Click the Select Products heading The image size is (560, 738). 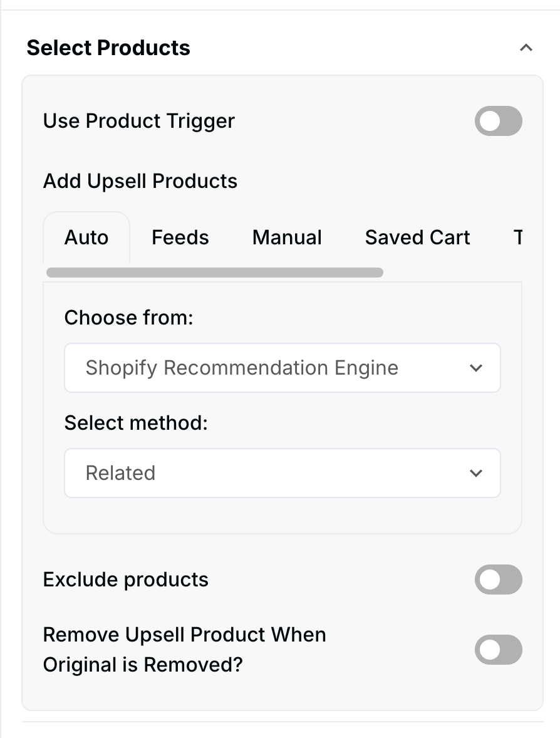coord(108,48)
